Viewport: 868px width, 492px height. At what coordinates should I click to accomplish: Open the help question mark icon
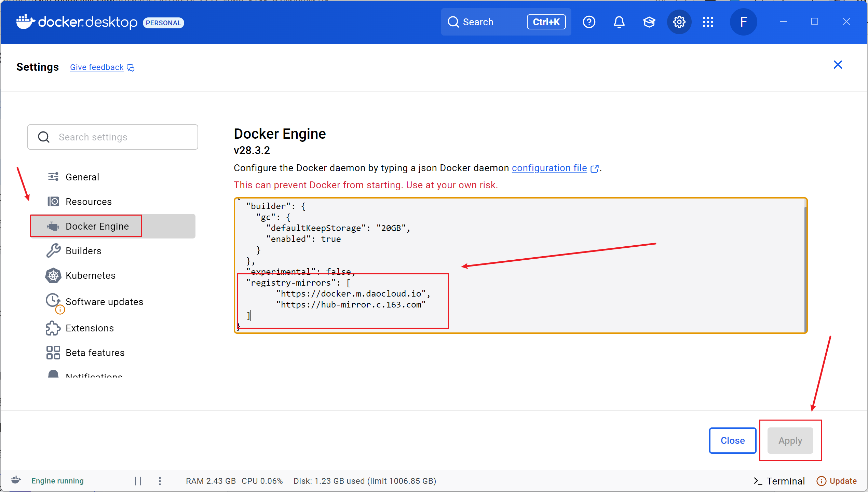click(x=589, y=22)
